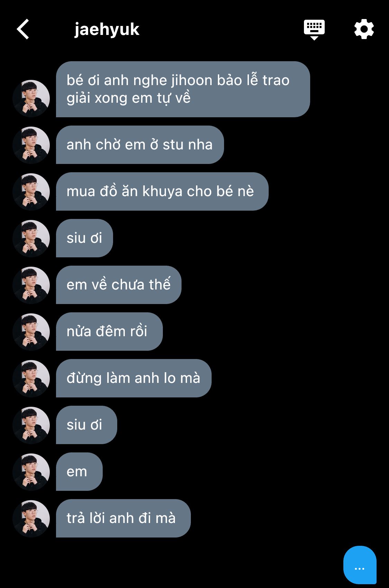Select message 'anh chờ em ở stu nha'
This screenshot has height=588, width=389.
pos(140,145)
